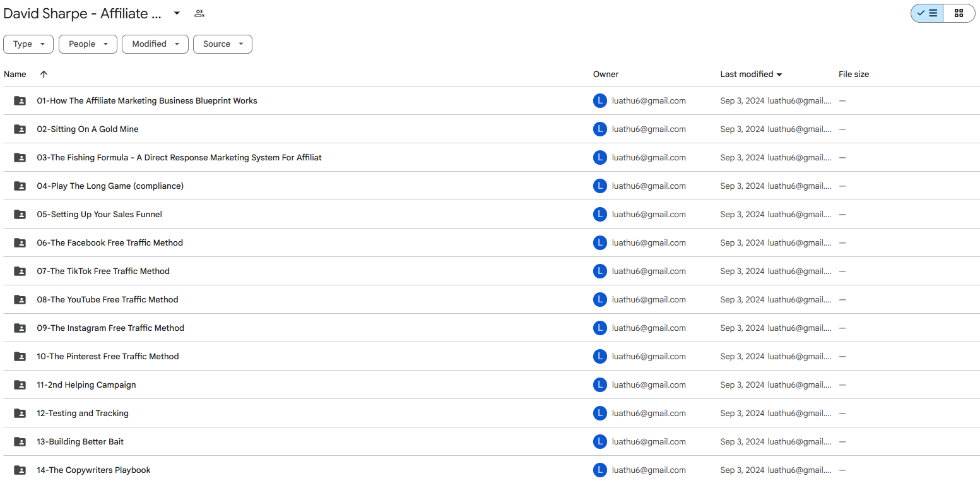The width and height of the screenshot is (980, 483).
Task: Select '08-The YouTube Free Traffic Method' name
Action: (x=108, y=300)
